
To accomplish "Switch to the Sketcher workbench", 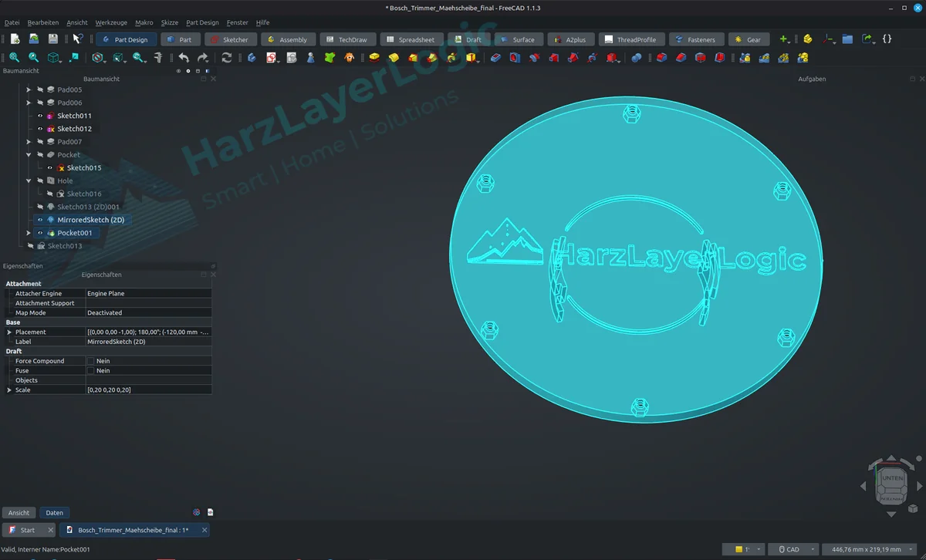I will (x=229, y=39).
